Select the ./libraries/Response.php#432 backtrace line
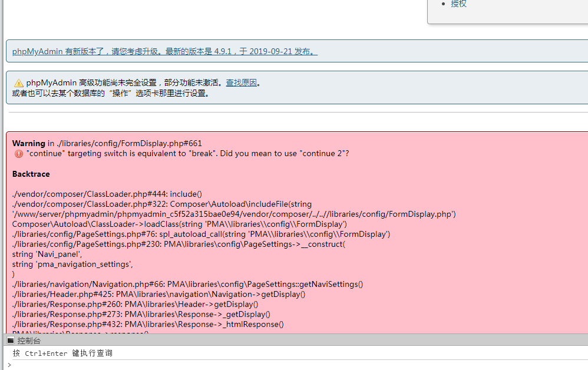Screen dimensions: 588x370 [x=148, y=324]
